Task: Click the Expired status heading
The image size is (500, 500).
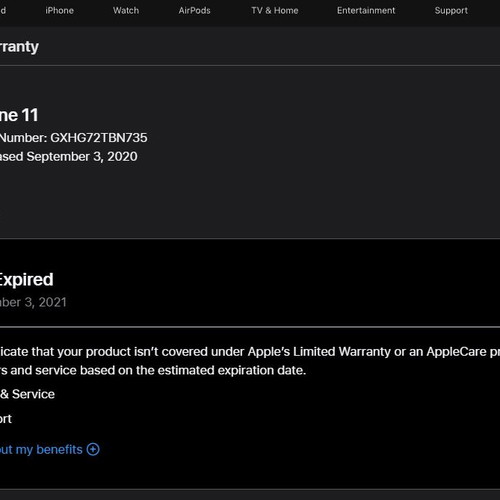Action: click(x=26, y=280)
